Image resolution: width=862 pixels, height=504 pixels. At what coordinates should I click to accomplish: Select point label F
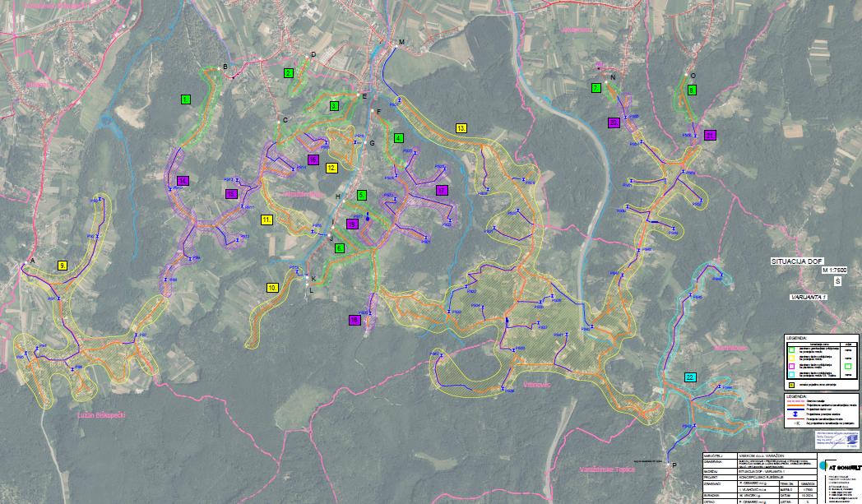[379, 112]
